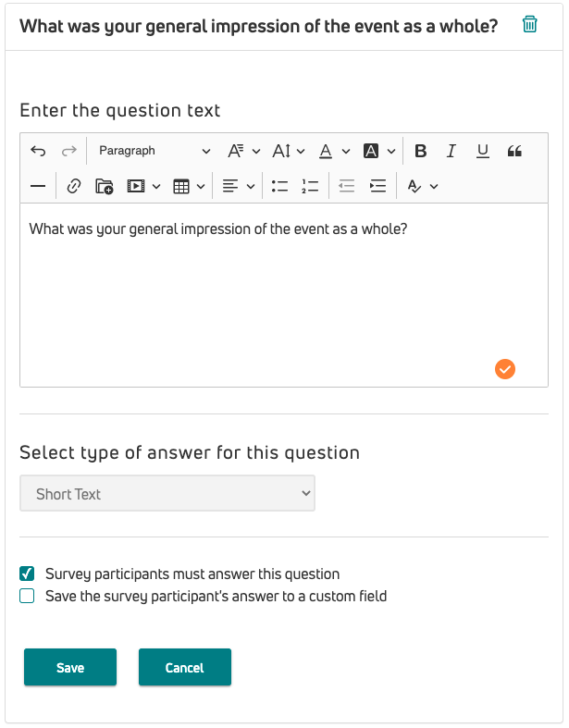
Task: Open the file manager insert icon
Action: click(105, 186)
